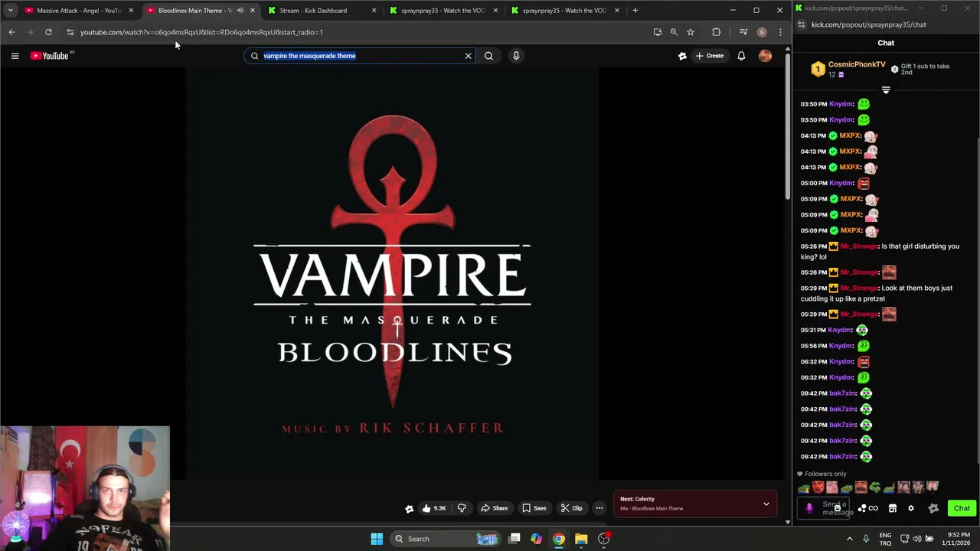
Task: Open Task View on the taskbar
Action: pos(514,539)
